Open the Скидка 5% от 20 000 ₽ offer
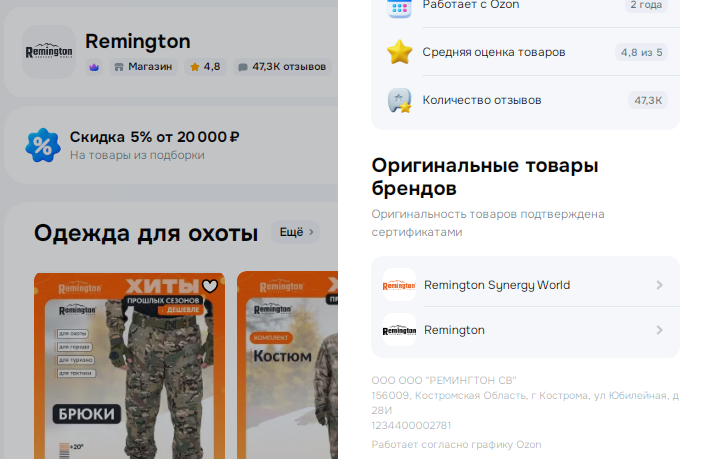This screenshot has width=705, height=459. [x=170, y=145]
